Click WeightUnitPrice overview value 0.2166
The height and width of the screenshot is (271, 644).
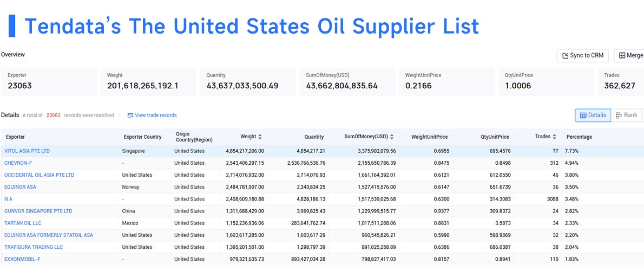tap(418, 86)
